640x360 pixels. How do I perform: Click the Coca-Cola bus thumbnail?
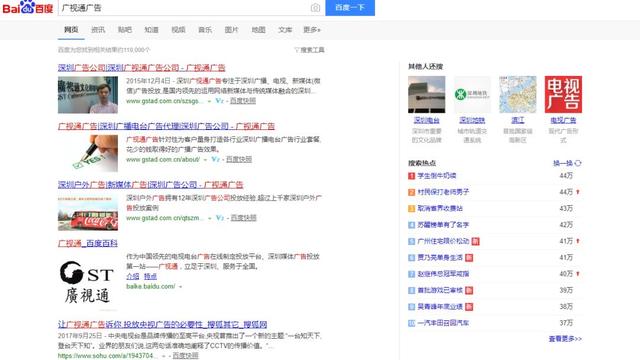(88, 212)
